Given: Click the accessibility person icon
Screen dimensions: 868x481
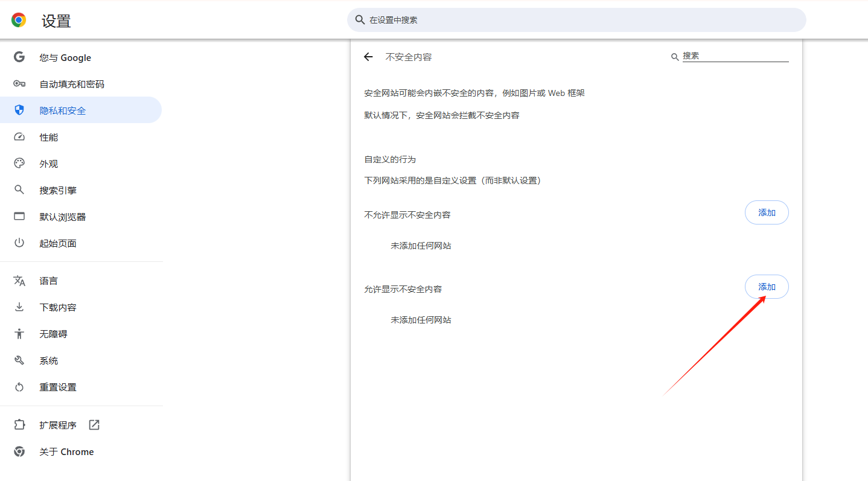Looking at the screenshot, I should point(19,334).
